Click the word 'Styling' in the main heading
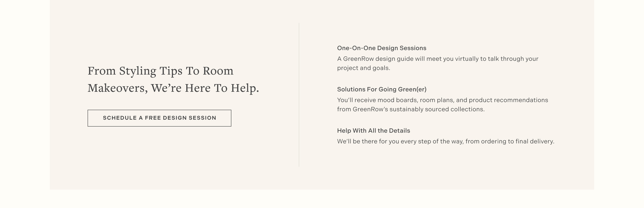 pyautogui.click(x=137, y=71)
